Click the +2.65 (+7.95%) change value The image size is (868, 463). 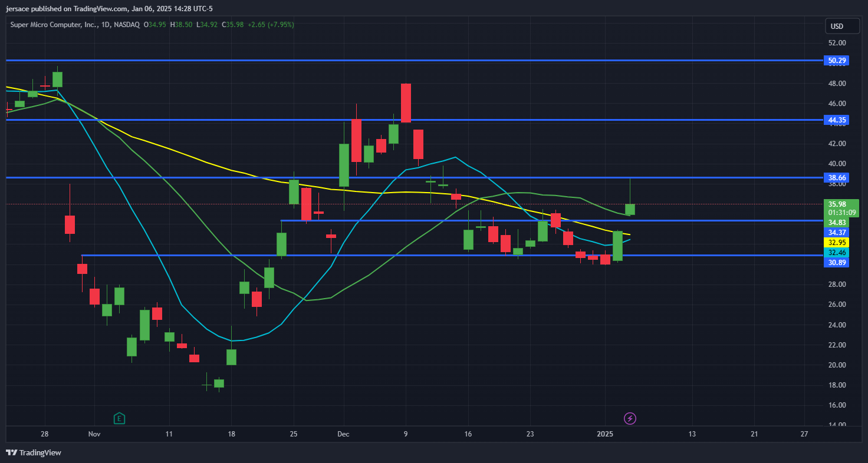coord(271,25)
